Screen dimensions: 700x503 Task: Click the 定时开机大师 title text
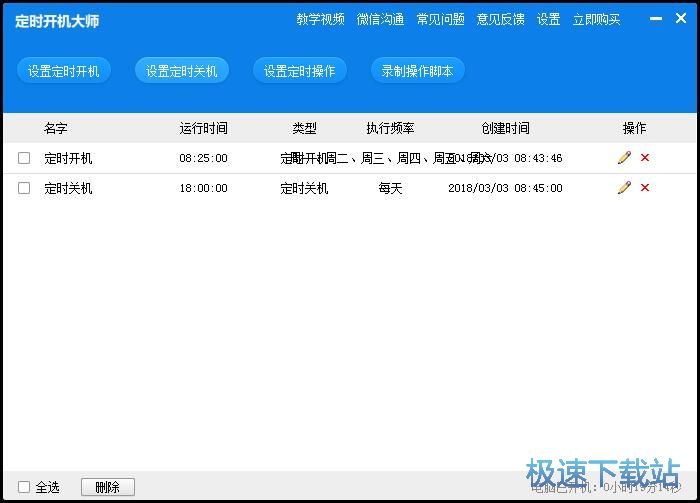coord(57,21)
